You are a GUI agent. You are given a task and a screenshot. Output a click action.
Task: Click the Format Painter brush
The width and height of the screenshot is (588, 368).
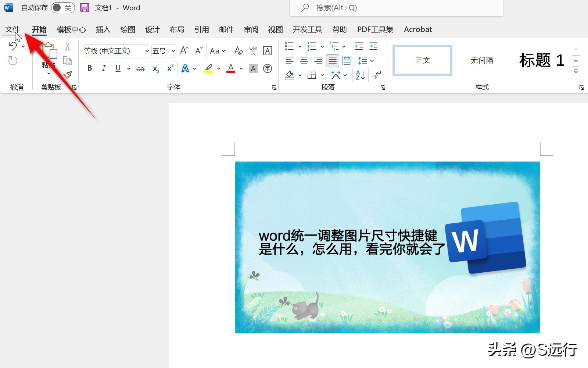tap(68, 75)
